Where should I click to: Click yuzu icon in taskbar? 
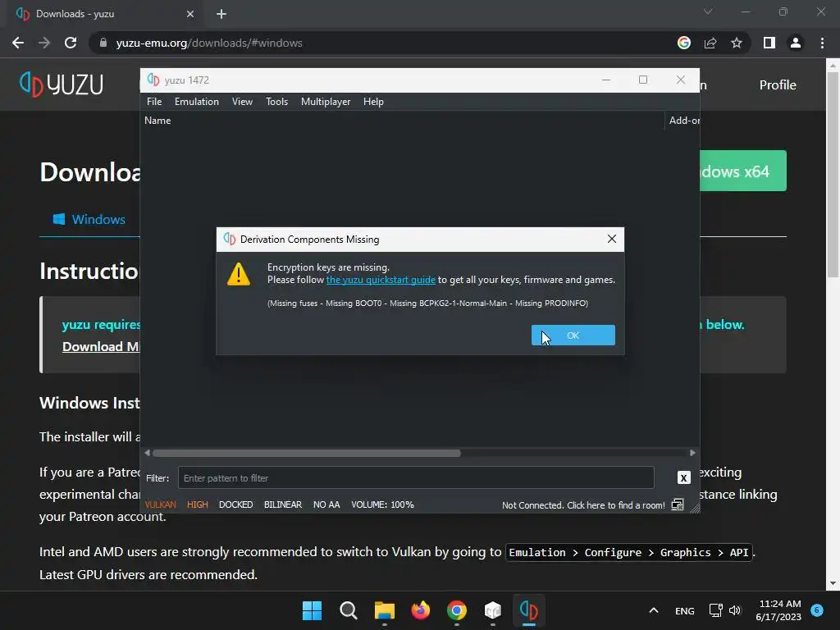(529, 610)
